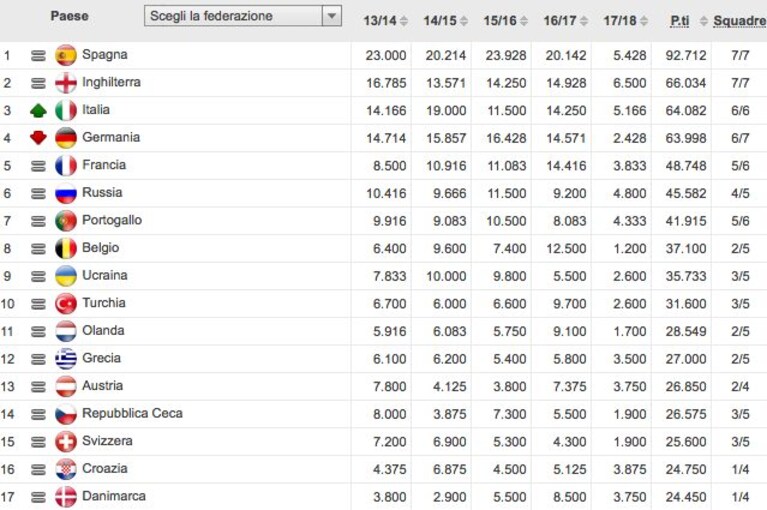Click the Ucraina flag icon

[x=66, y=276]
